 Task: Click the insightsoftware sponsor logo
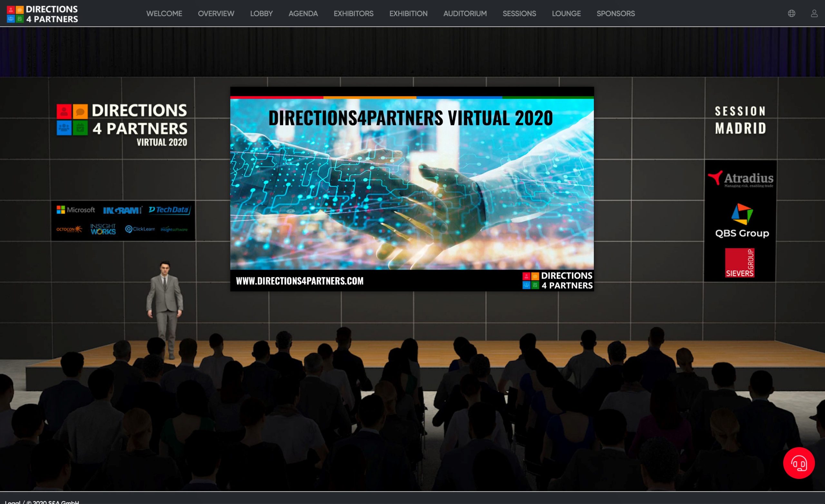point(174,229)
